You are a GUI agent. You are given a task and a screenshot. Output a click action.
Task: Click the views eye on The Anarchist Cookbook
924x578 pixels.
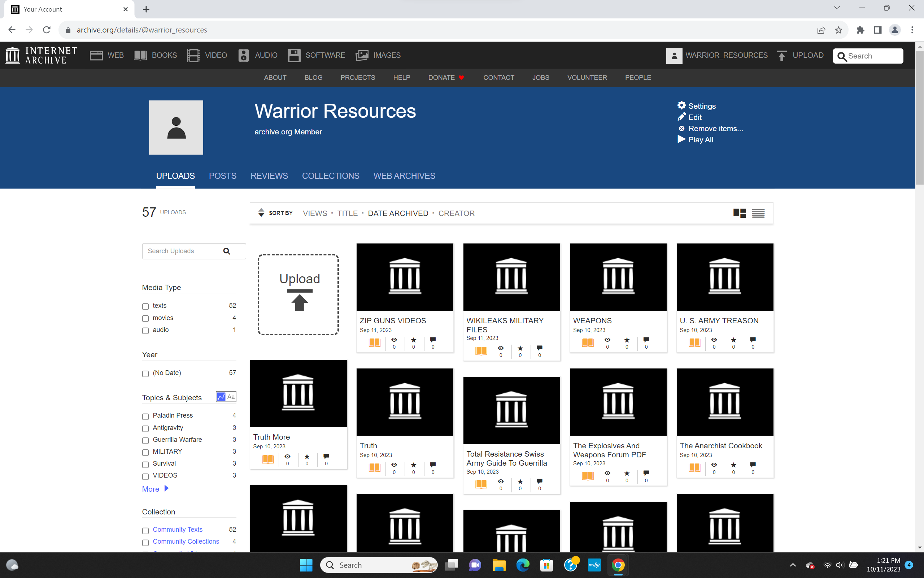(714, 465)
